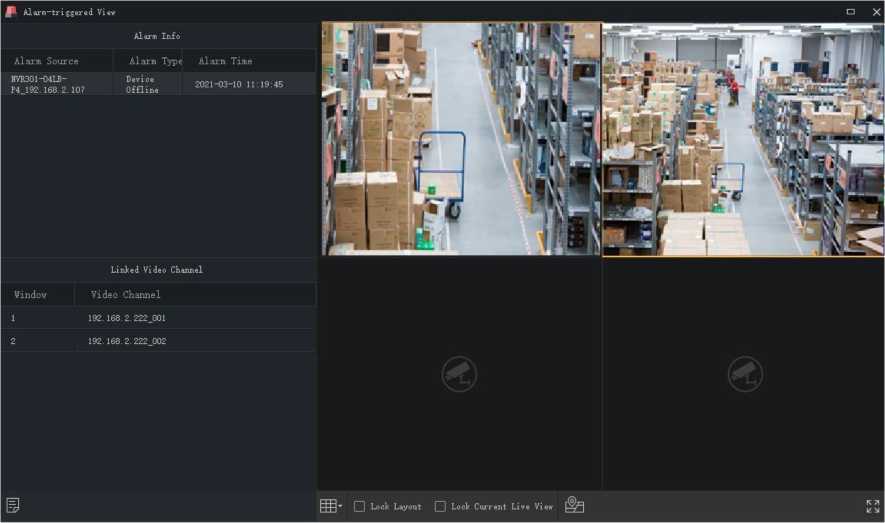
Task: Enter full screen with the expand icon
Action: (x=872, y=507)
